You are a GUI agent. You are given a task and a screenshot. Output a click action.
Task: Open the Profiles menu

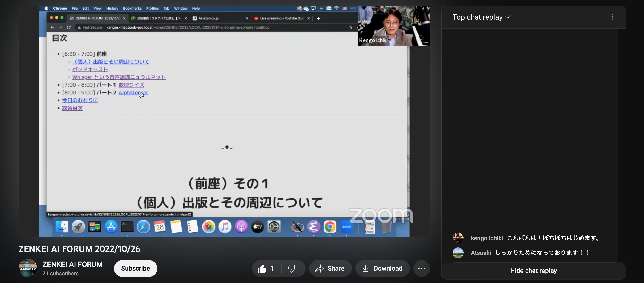coord(152,8)
